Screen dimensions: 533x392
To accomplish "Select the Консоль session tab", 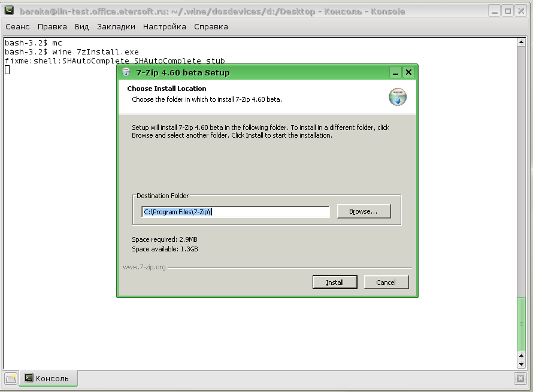I will (x=49, y=378).
